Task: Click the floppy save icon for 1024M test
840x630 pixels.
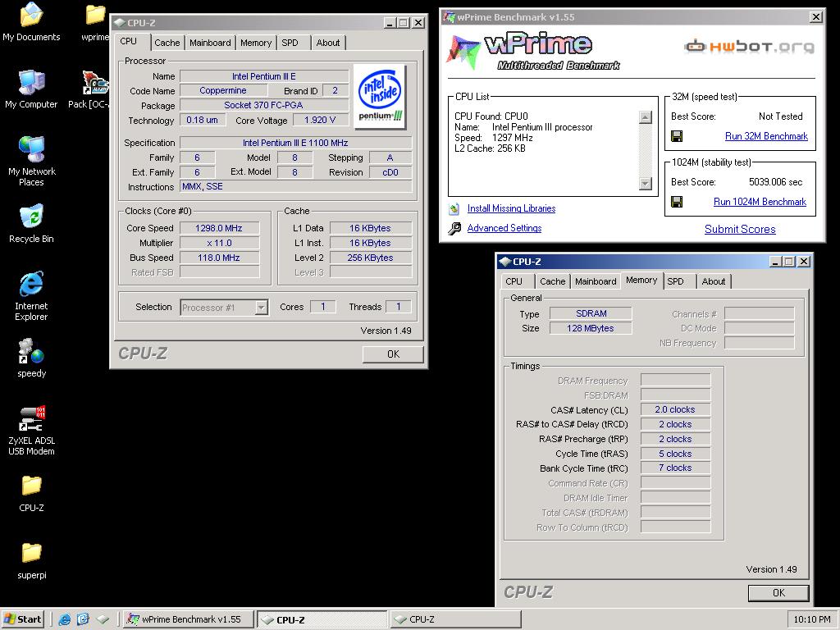Action: (677, 202)
